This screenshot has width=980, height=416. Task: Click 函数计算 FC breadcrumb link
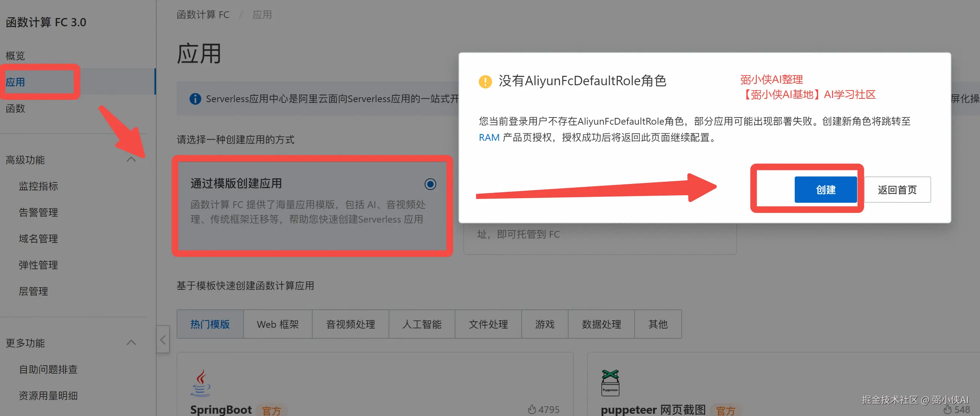tap(203, 14)
